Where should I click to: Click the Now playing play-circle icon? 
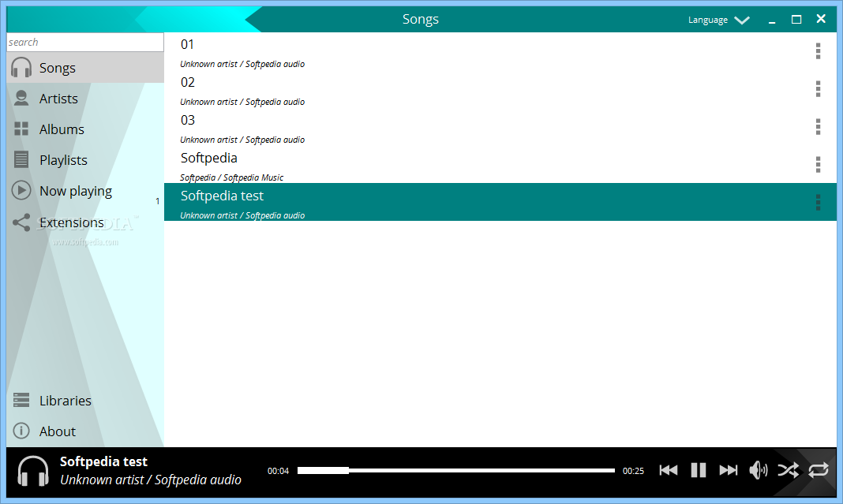pos(21,190)
